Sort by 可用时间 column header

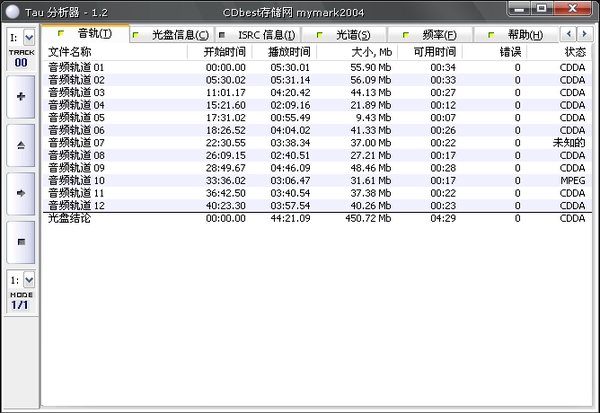(430, 52)
